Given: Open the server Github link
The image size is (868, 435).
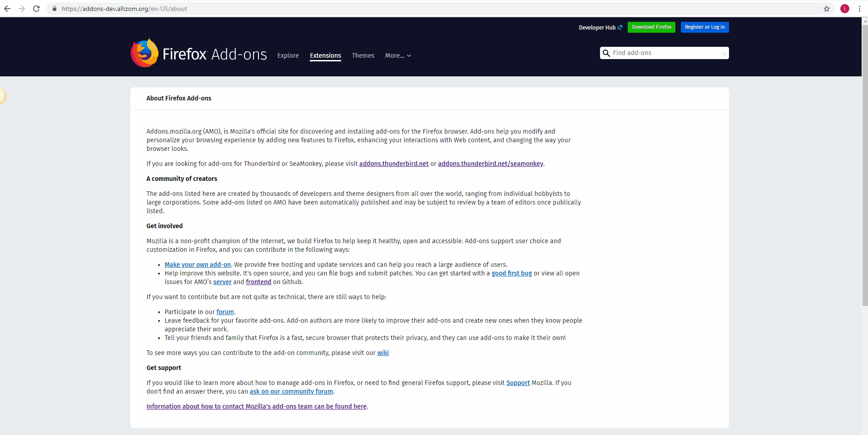Looking at the screenshot, I should (x=222, y=282).
